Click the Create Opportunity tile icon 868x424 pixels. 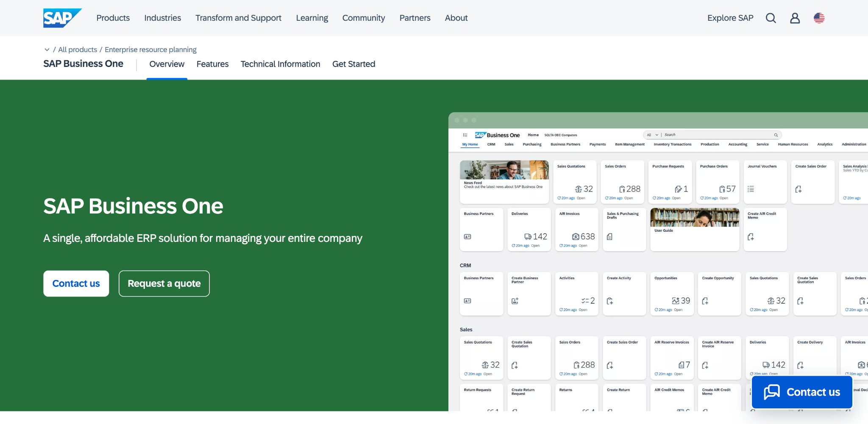pyautogui.click(x=705, y=301)
